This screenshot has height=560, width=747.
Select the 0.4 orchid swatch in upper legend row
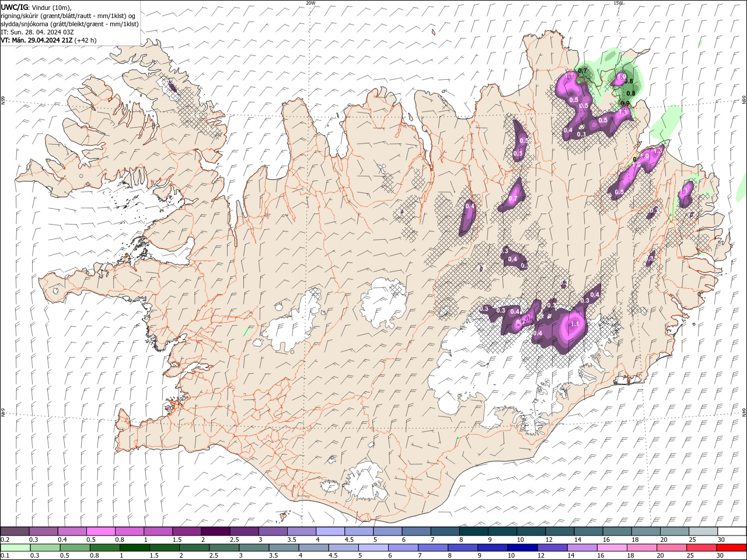(x=72, y=531)
